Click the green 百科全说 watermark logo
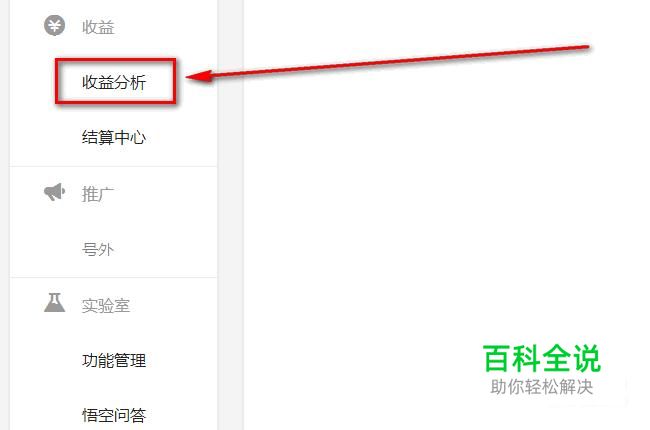 (542, 358)
